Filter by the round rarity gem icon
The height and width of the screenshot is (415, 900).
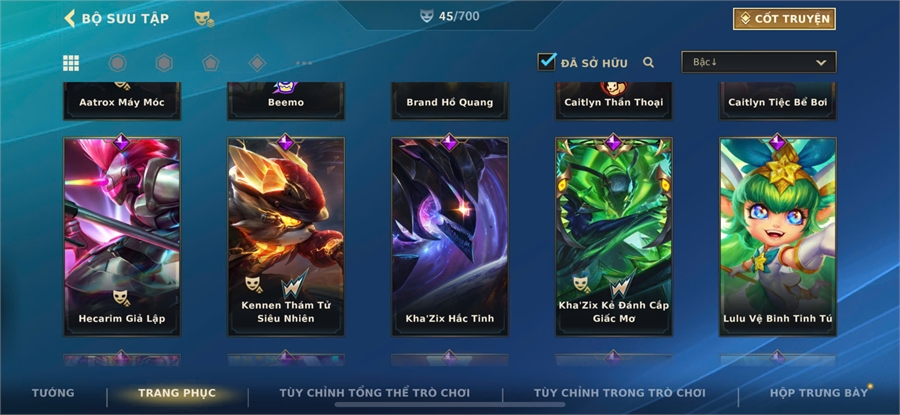(118, 63)
